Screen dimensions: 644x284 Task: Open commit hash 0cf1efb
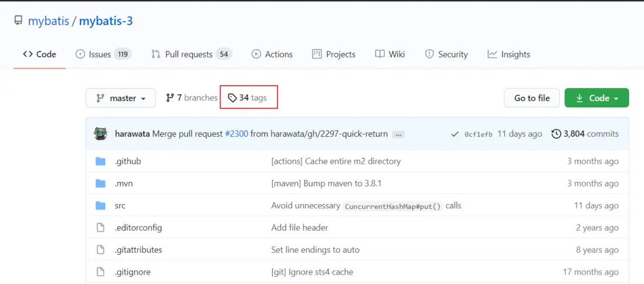pos(479,134)
